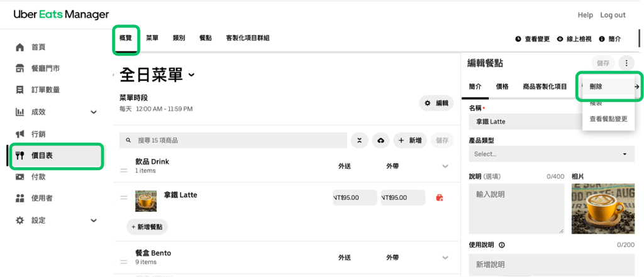This screenshot has width=644, height=277.
Task: Open the 產品類型 Select dropdown
Action: click(x=551, y=154)
